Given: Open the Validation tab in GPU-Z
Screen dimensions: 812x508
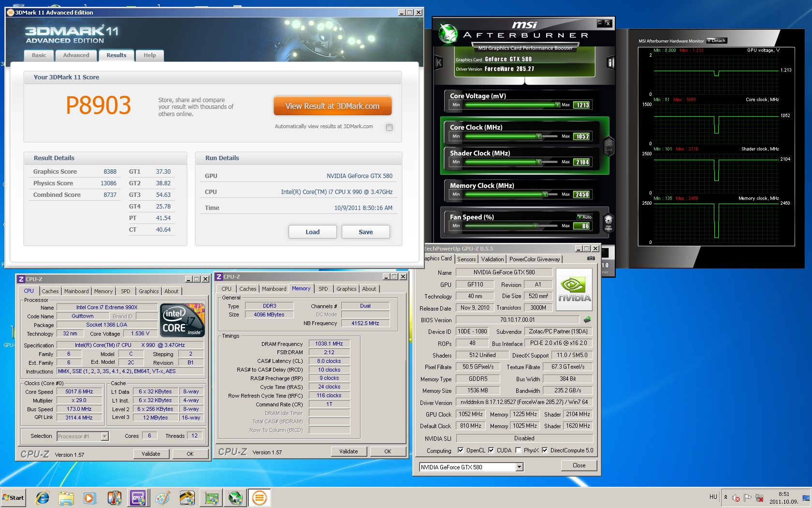Looking at the screenshot, I should [x=492, y=259].
